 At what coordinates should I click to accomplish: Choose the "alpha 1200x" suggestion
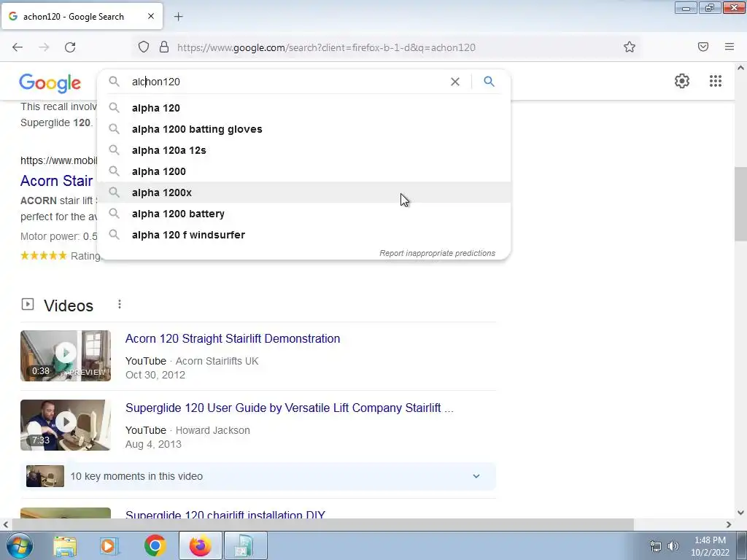304,192
